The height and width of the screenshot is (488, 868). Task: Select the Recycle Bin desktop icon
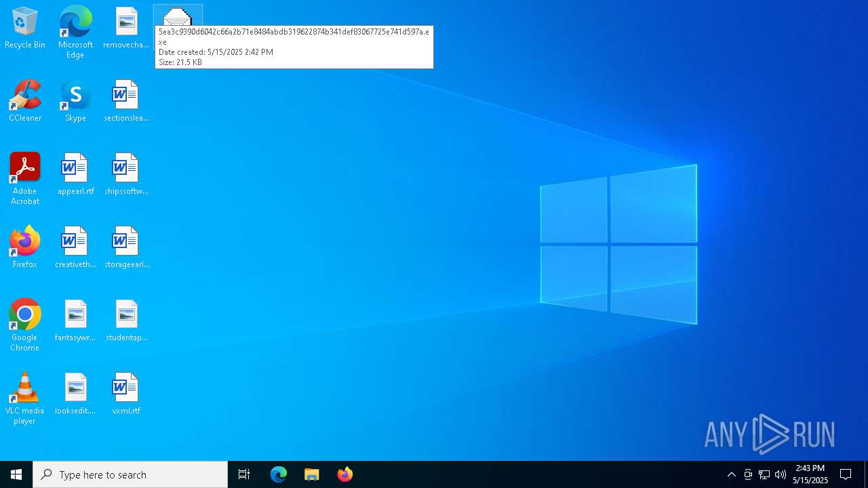pyautogui.click(x=25, y=28)
